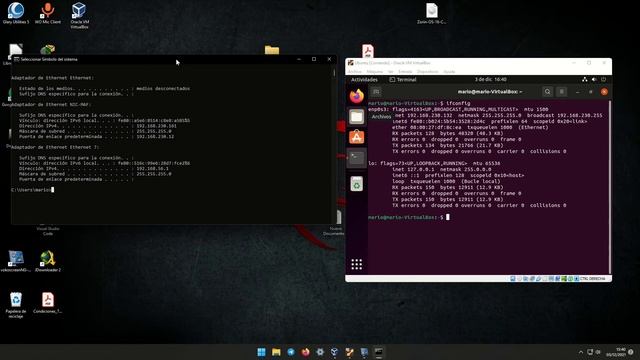Open Ubuntu network status icon in top bar
The width and height of the screenshot is (640, 360).
pyautogui.click(x=585, y=80)
